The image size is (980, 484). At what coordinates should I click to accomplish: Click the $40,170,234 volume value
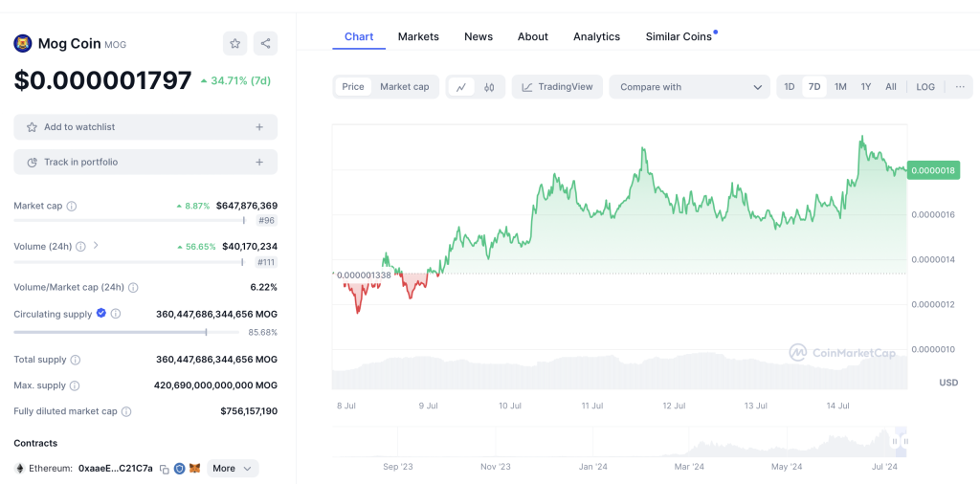click(250, 247)
